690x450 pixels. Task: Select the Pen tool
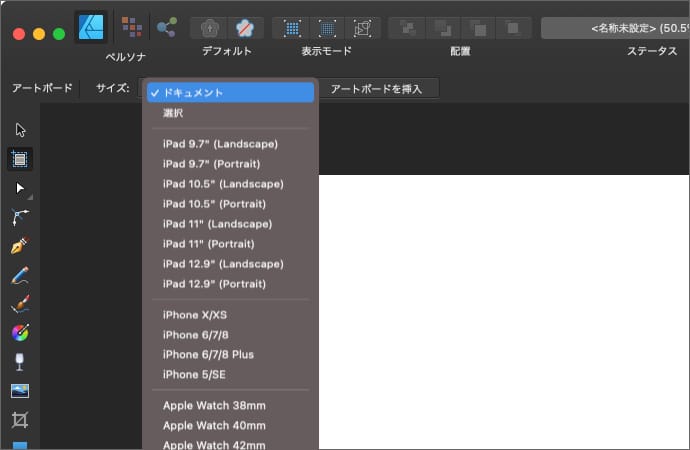pyautogui.click(x=20, y=245)
